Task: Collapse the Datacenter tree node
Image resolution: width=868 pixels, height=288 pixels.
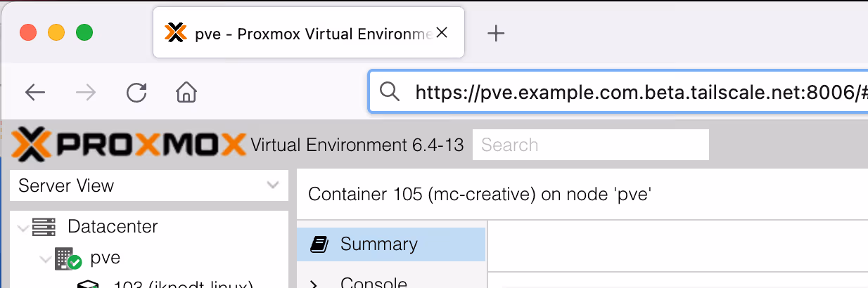Action: (23, 228)
